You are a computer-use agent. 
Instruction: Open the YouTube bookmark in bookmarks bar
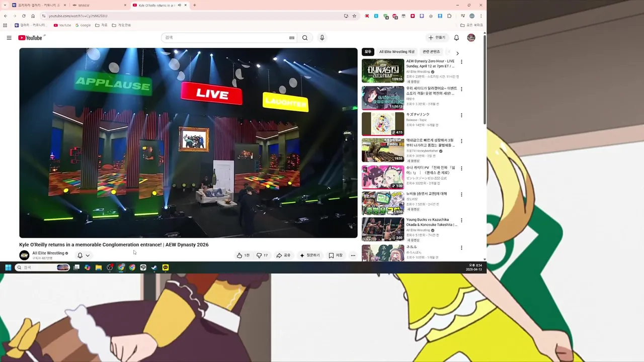(x=62, y=25)
